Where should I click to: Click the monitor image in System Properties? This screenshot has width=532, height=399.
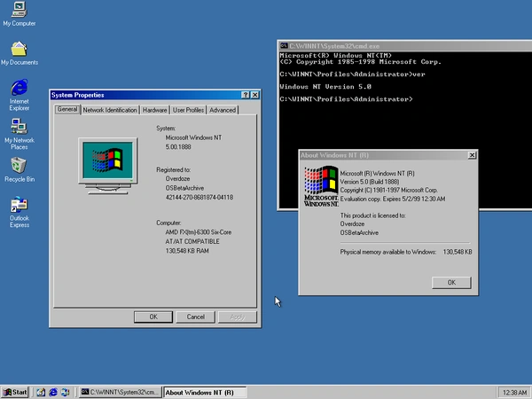[108, 166]
